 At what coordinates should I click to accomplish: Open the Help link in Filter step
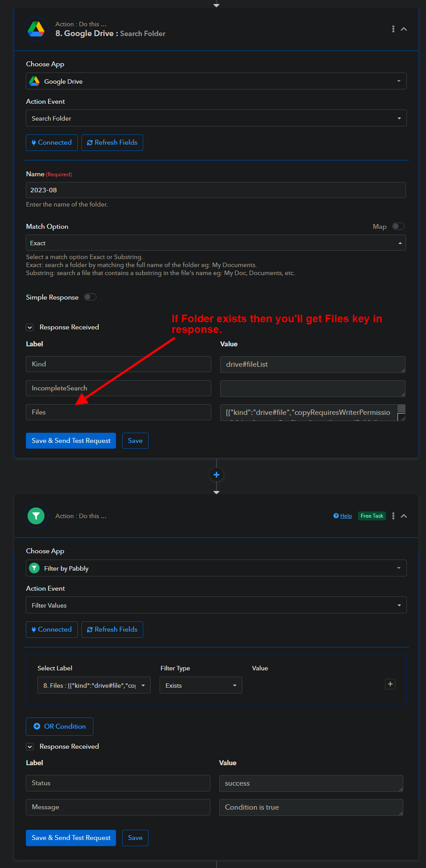click(342, 516)
